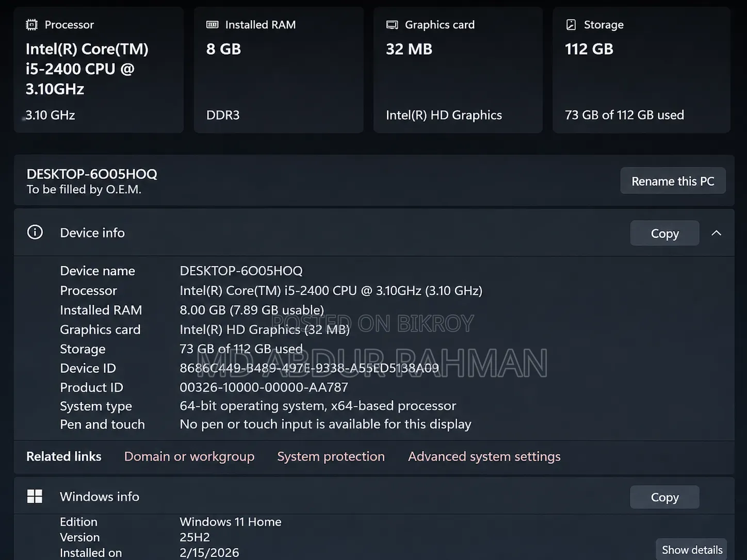Click the System type row label
The width and height of the screenshot is (747, 560).
96,406
